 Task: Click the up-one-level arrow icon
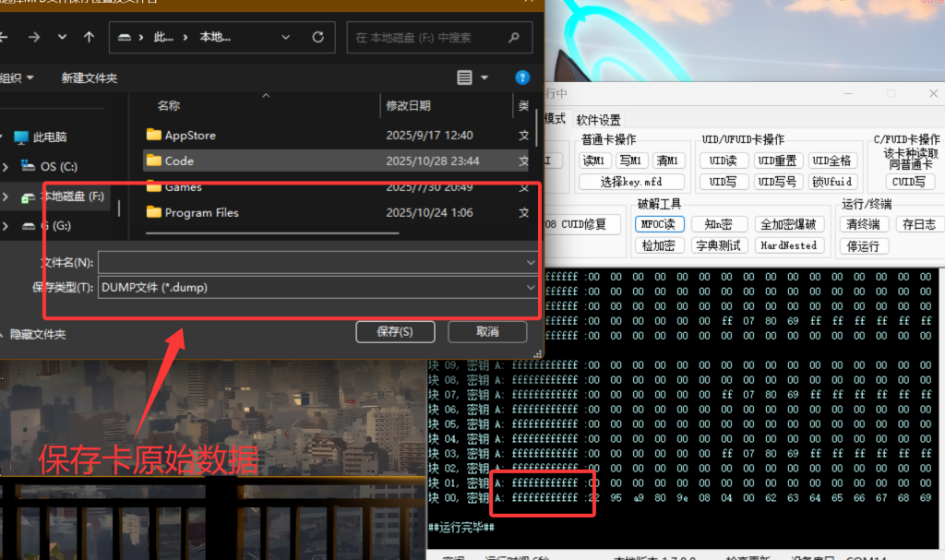pos(89,38)
